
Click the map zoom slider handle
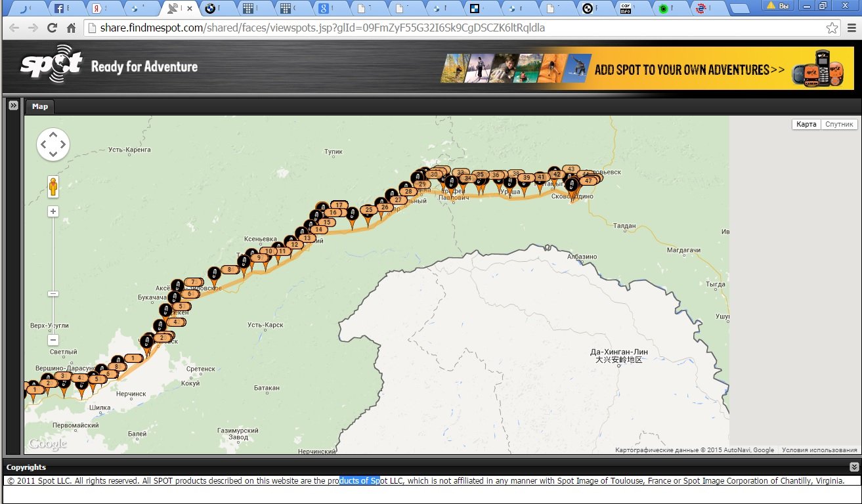[x=53, y=293]
